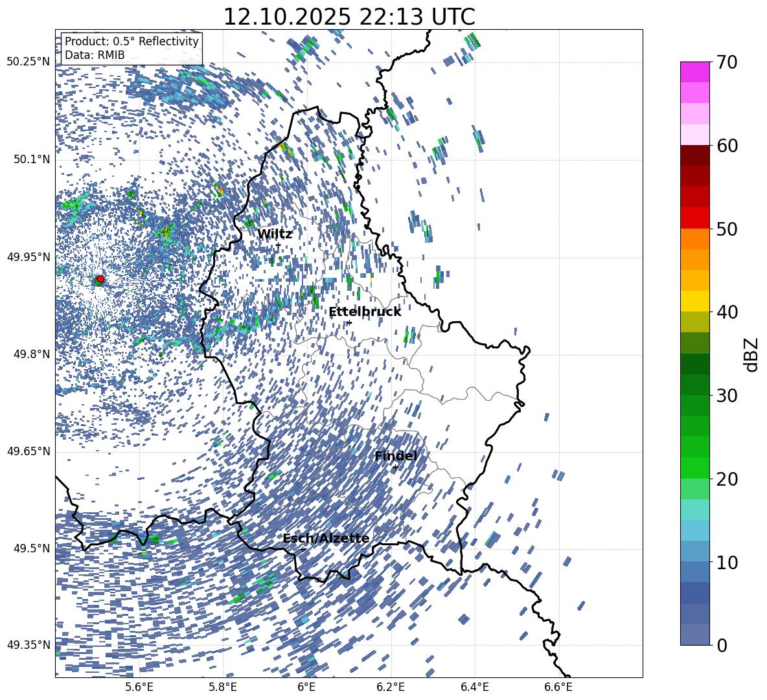Click the bright red 50 dBZ swatch
Screen dimensions: 767x700
coord(694,218)
